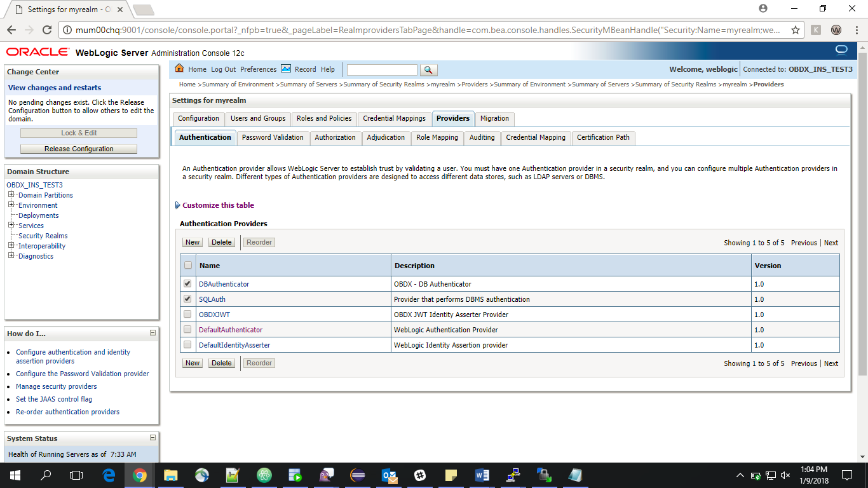Open the DefaultAuthenticator provider link
Screen dimensions: 868x488
(x=231, y=330)
